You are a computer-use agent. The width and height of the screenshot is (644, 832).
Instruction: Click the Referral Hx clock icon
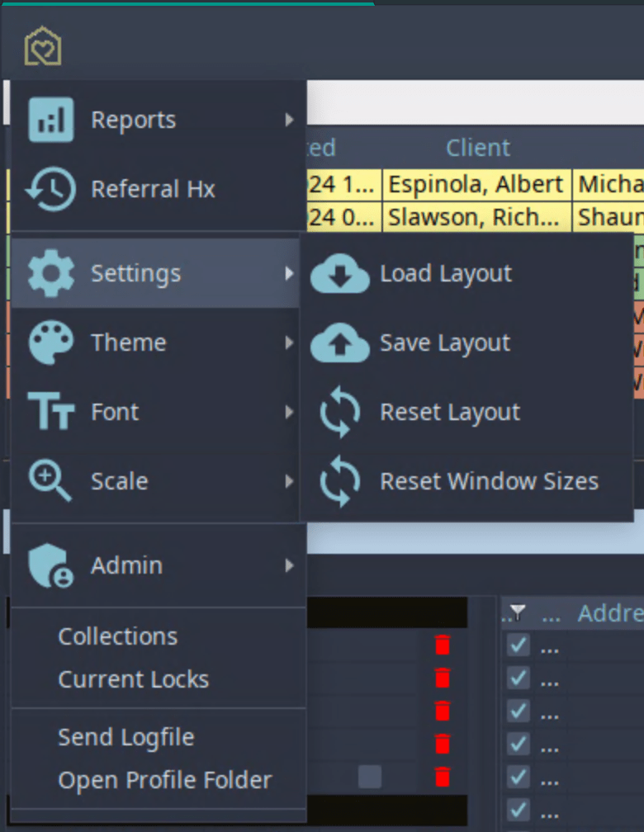tap(51, 189)
